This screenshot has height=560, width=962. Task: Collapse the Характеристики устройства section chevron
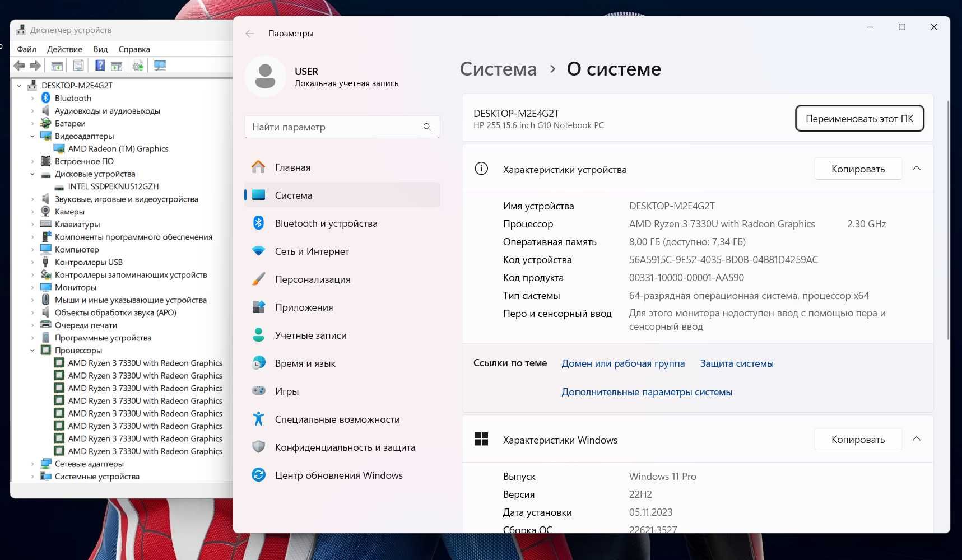tap(917, 169)
